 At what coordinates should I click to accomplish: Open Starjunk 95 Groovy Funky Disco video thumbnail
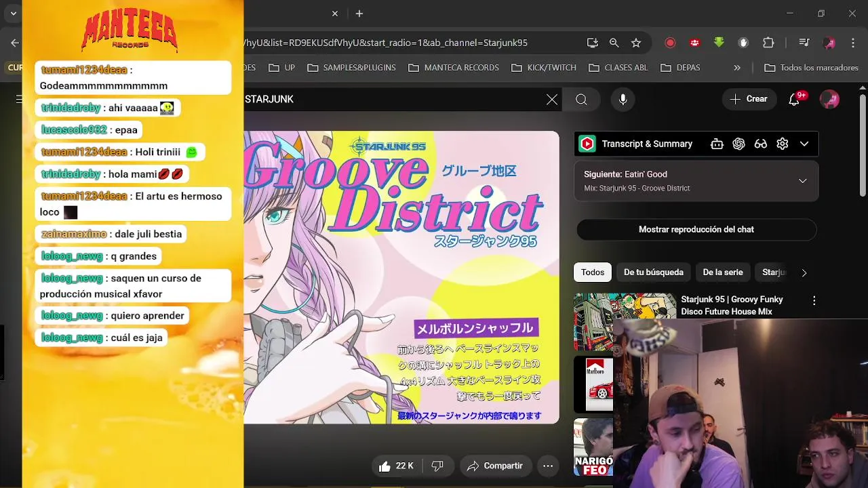click(625, 306)
